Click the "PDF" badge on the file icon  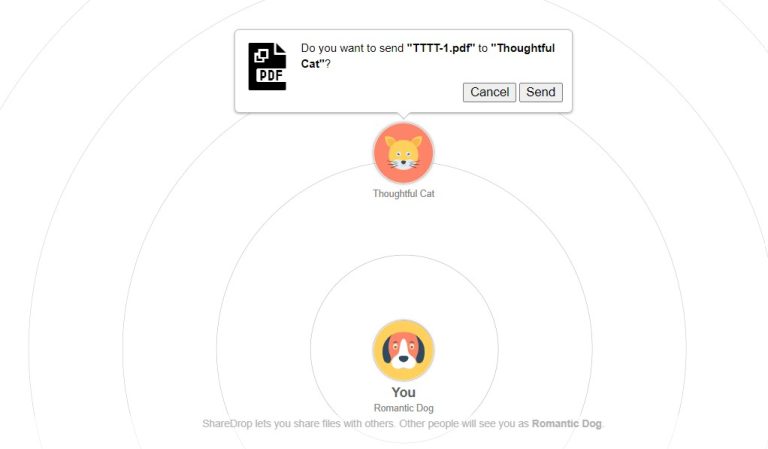point(270,75)
